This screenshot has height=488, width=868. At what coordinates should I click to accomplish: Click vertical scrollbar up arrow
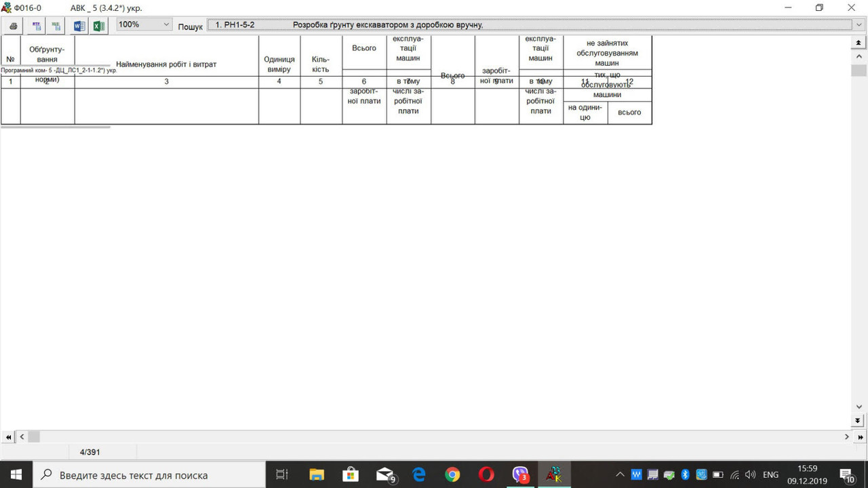tap(859, 56)
